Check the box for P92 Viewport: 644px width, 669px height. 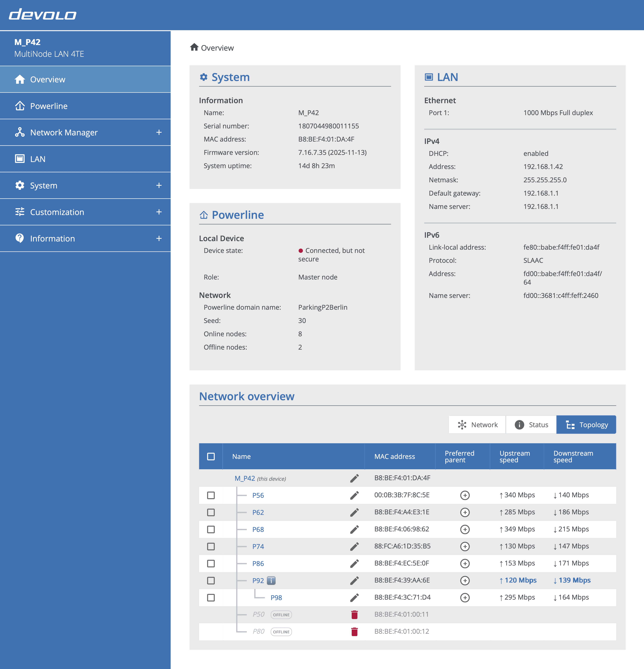(211, 581)
